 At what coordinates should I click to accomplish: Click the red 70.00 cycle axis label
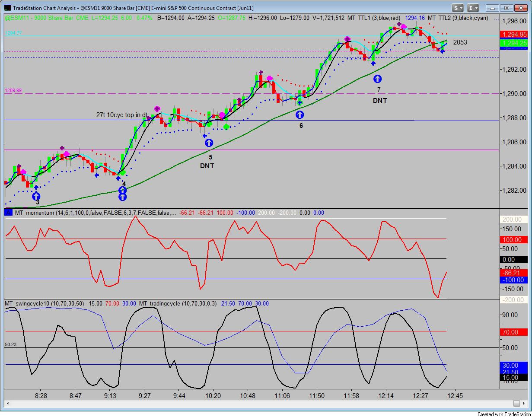514,332
